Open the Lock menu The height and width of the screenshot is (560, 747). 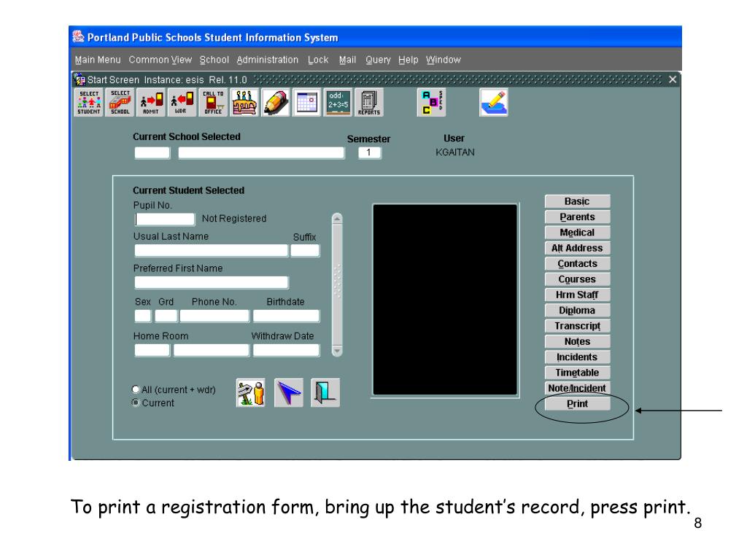click(x=318, y=60)
